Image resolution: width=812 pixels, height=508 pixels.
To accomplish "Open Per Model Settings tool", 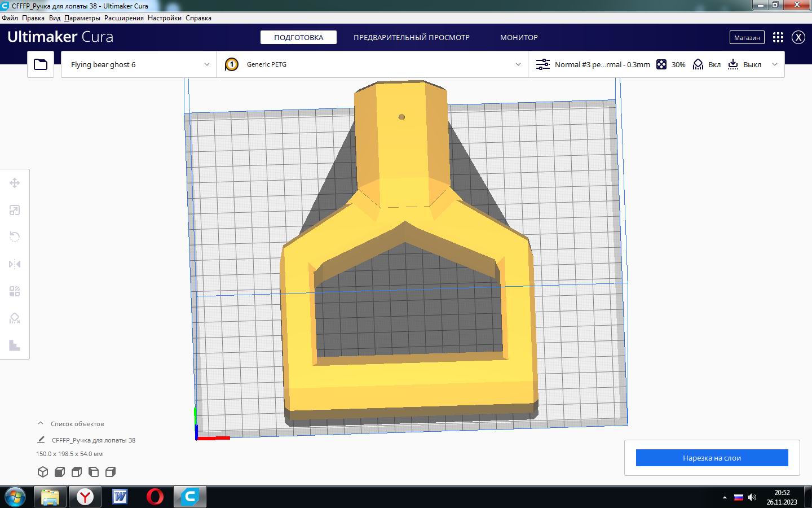I will coord(15,291).
